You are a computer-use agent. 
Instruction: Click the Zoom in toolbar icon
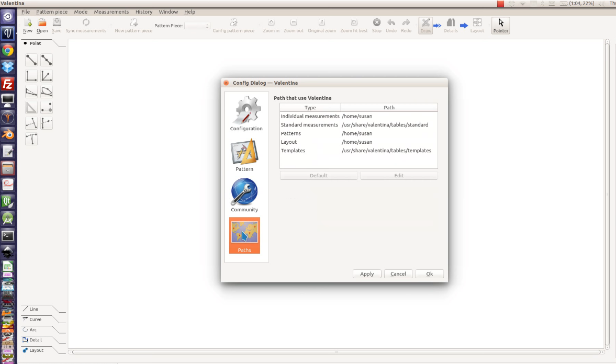pyautogui.click(x=271, y=26)
